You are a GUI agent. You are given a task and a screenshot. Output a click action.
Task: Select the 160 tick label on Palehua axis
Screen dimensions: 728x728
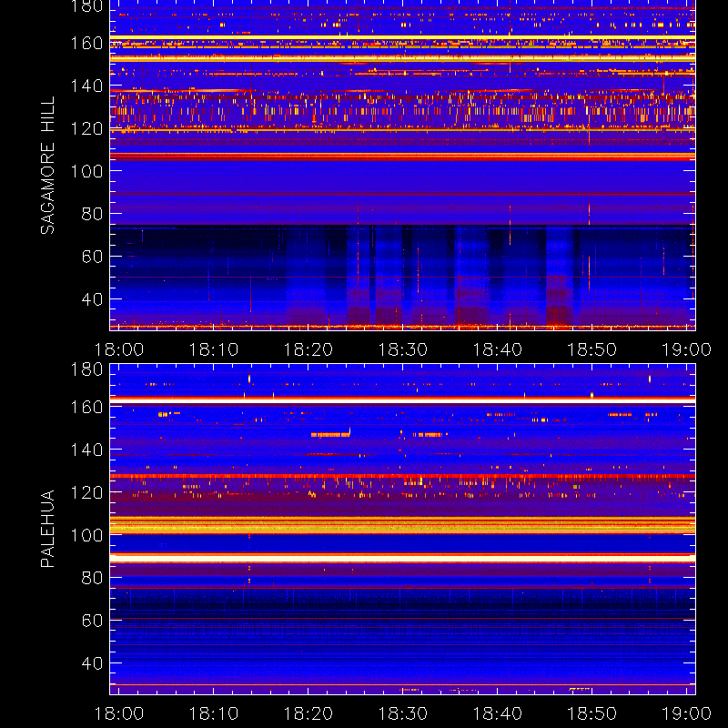[86, 407]
